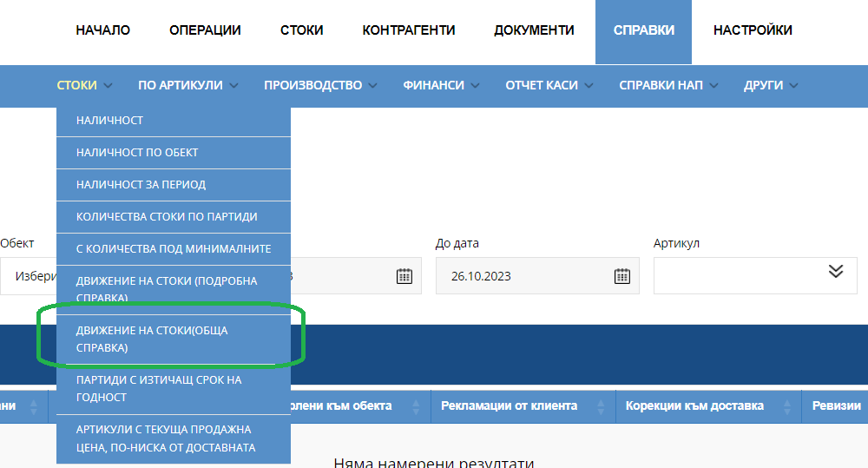
Task: Click the Артикул input field
Action: pos(755,276)
